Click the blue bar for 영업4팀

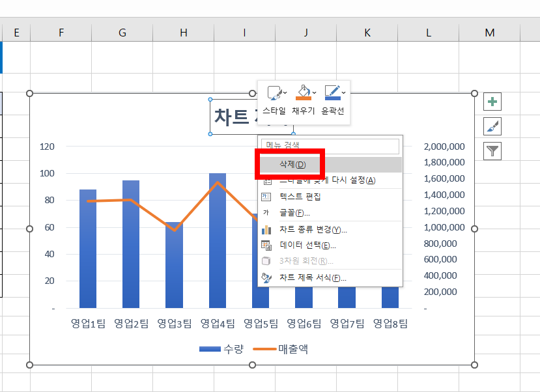pos(218,248)
